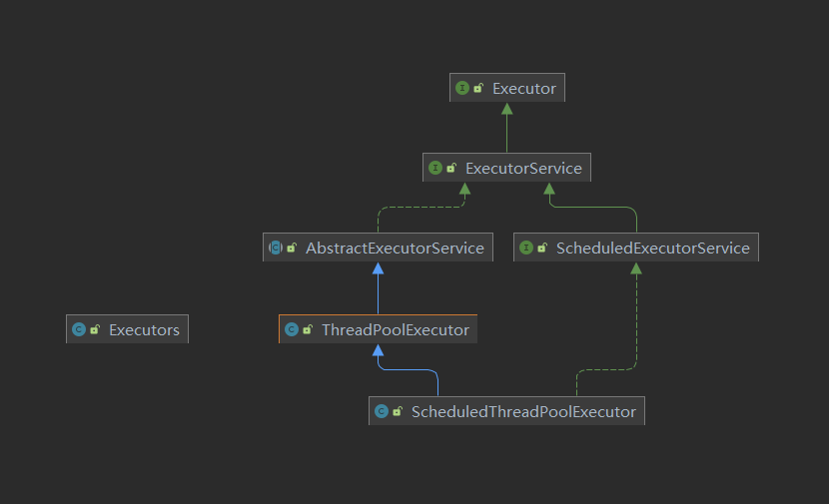Click the class icon on the Executors node
This screenshot has width=829, height=504.
point(79,329)
